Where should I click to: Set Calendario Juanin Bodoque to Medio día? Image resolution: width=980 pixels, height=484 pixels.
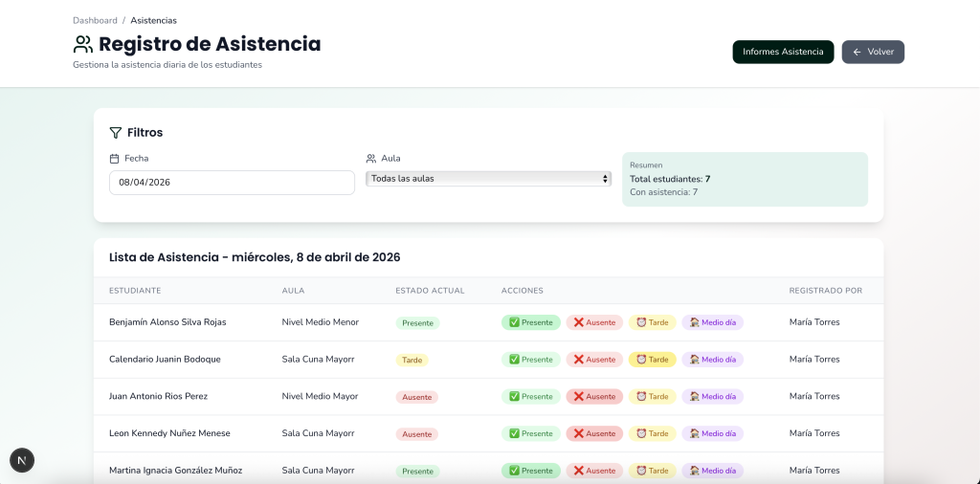click(712, 360)
